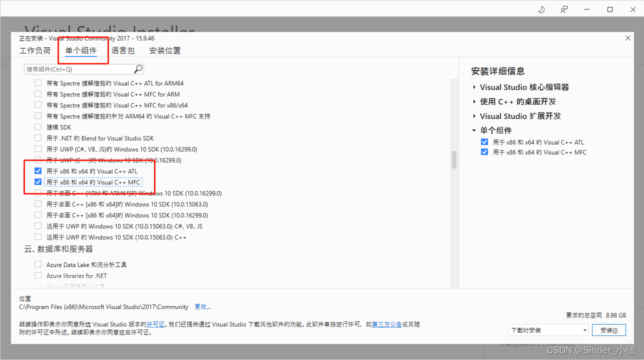Click the 安装(I) button

pos(609,330)
